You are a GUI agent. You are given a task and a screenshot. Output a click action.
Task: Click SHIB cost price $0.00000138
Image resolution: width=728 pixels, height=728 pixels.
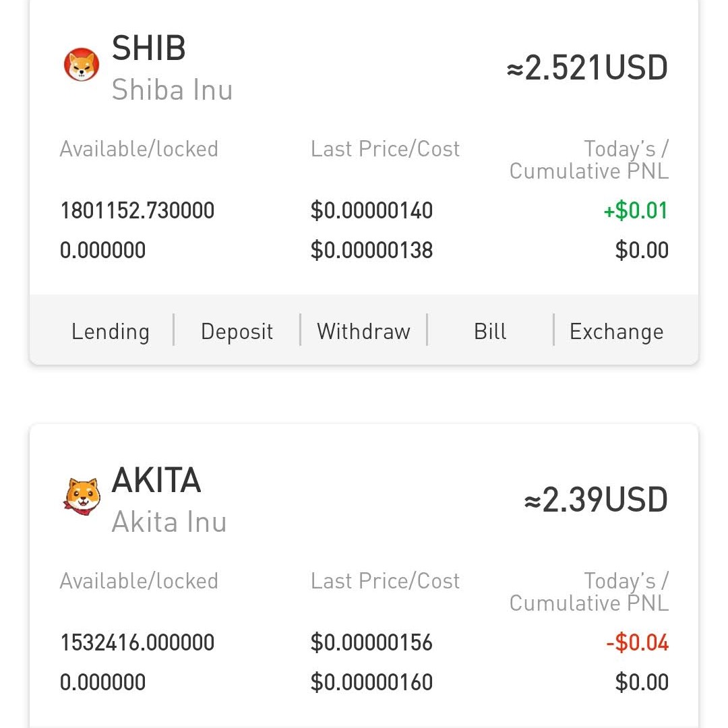click(371, 251)
